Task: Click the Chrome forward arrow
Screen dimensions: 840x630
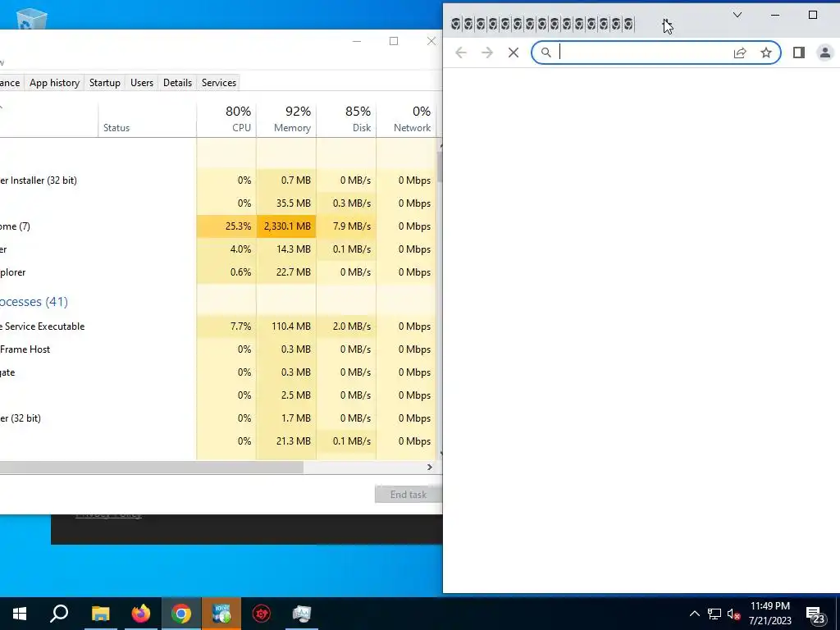Action: [x=487, y=52]
